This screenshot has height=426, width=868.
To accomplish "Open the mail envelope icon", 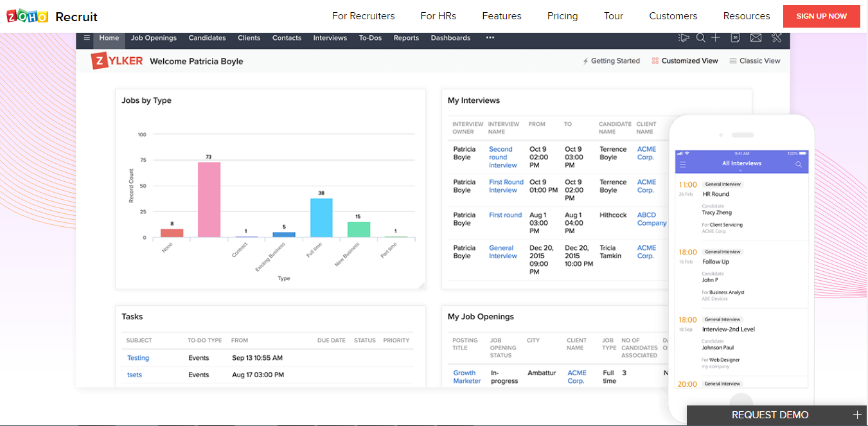I will [756, 38].
